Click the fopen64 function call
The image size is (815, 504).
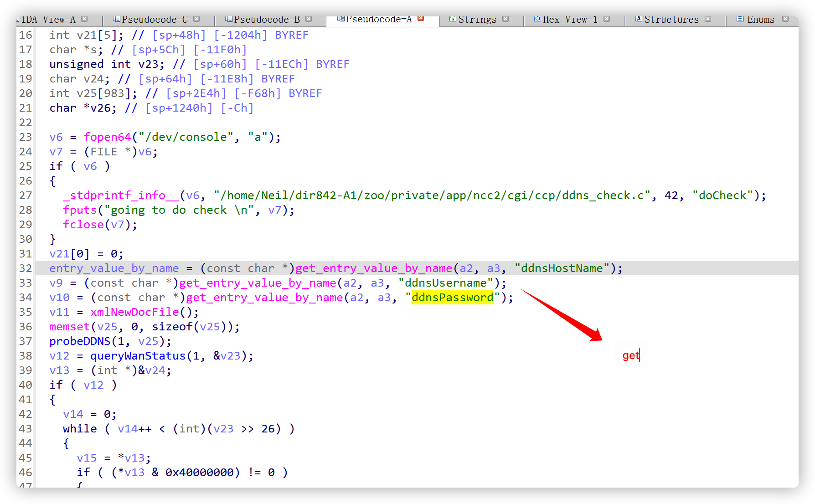(107, 137)
